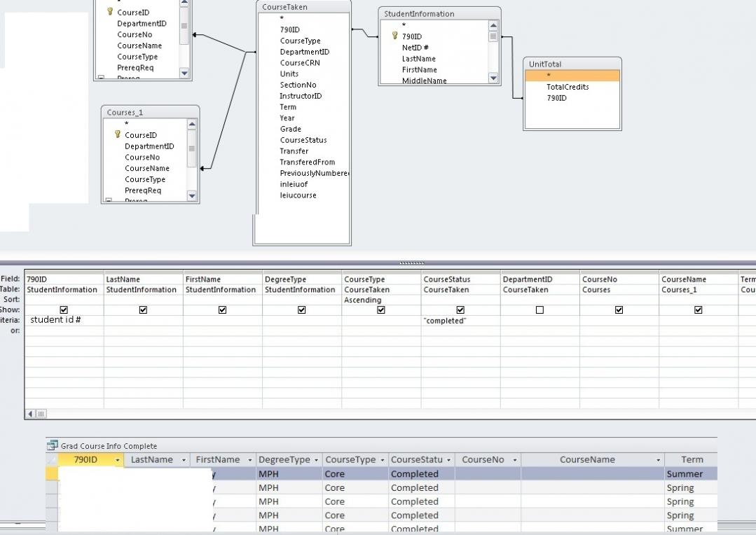Select the asterisk row in UnitTotal table
The height and width of the screenshot is (535, 756).
click(x=572, y=76)
